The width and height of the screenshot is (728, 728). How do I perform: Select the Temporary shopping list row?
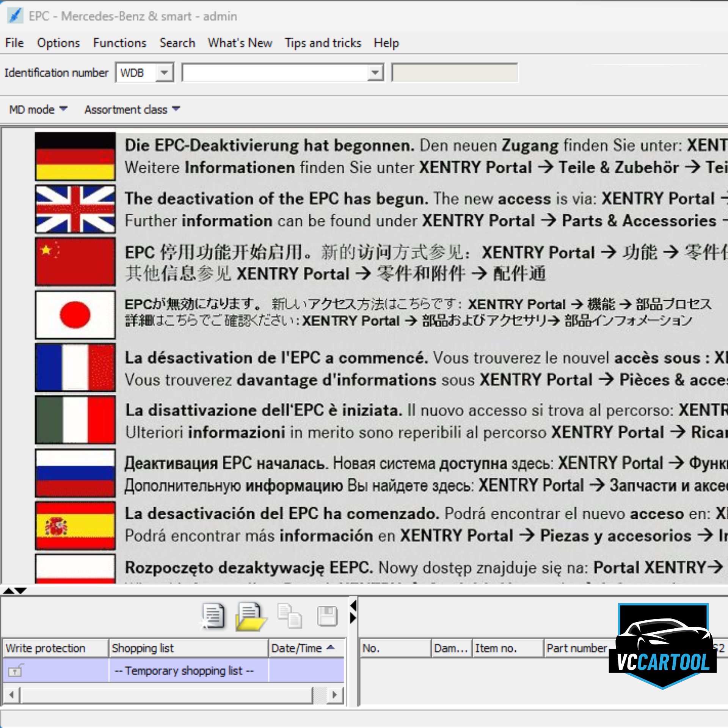pyautogui.click(x=184, y=671)
